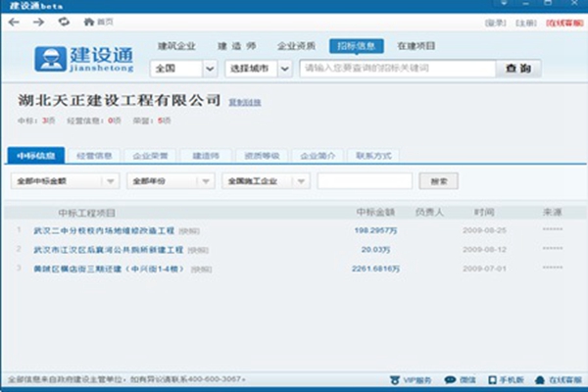Click the amount 20.03万

tap(375, 250)
